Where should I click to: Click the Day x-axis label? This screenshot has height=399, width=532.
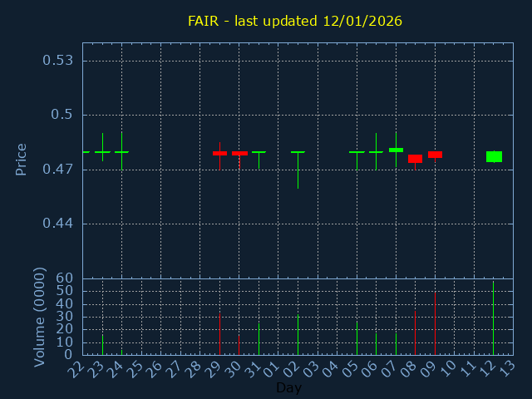click(288, 388)
